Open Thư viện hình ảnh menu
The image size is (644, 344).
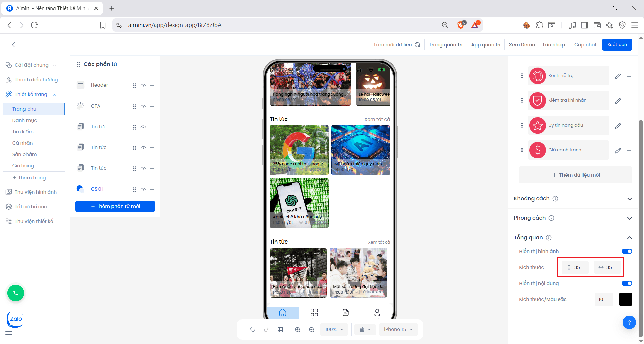click(x=36, y=192)
